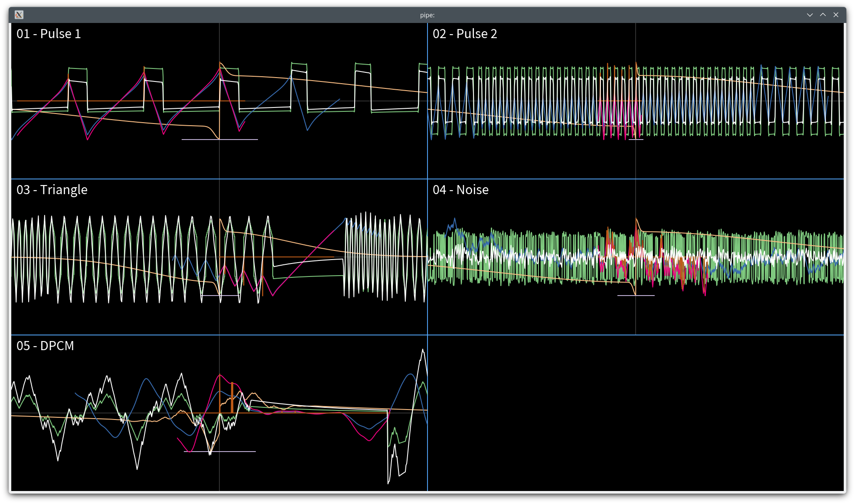Click the corrscope application icon in the title bar
This screenshot has height=504, width=855.
click(19, 15)
